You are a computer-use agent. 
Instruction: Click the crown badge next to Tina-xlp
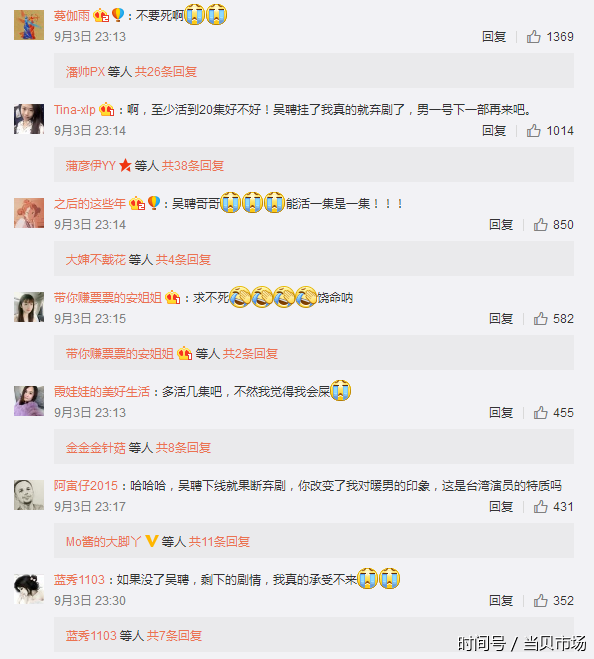tap(107, 110)
